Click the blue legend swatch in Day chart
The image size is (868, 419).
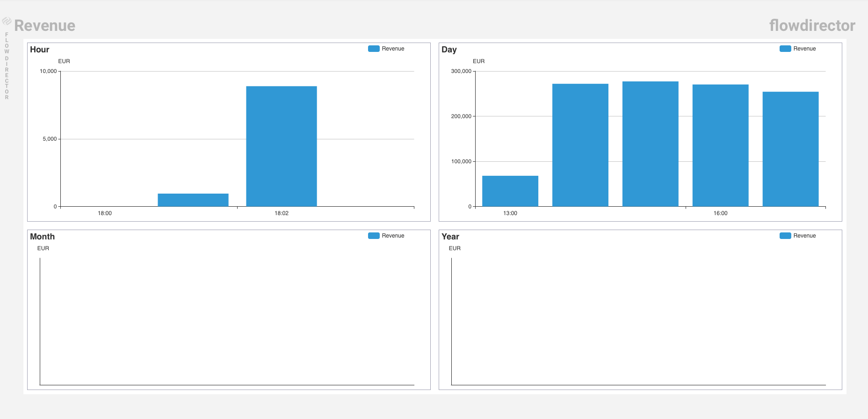click(785, 49)
